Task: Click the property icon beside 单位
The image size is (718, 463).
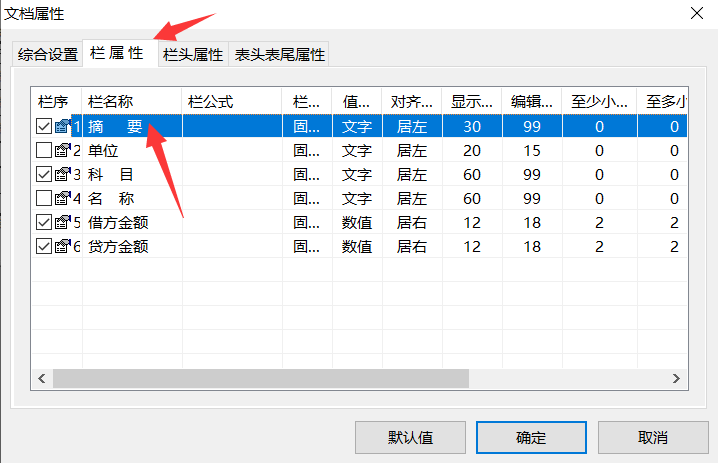Action: tap(62, 151)
